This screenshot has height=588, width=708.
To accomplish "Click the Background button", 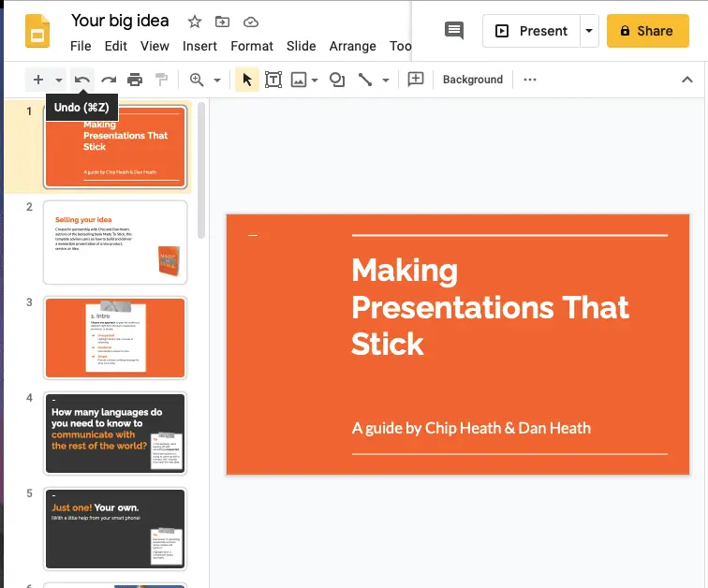I will (x=473, y=80).
